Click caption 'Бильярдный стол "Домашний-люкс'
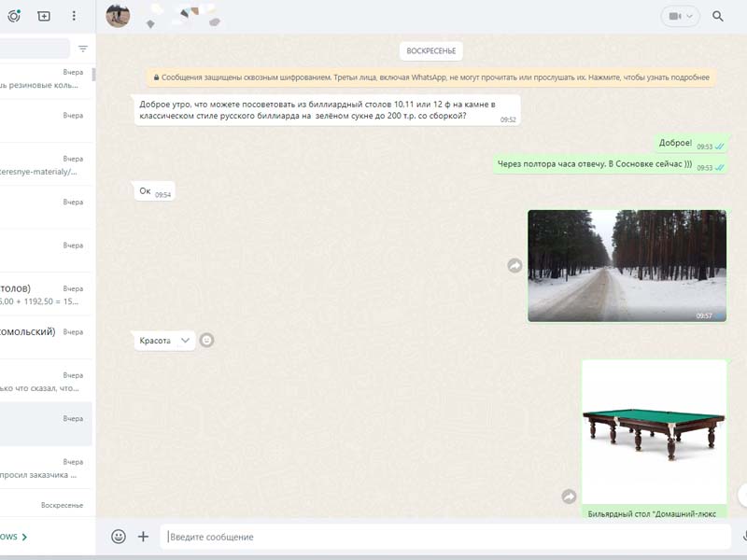747x560 pixels. (x=652, y=514)
